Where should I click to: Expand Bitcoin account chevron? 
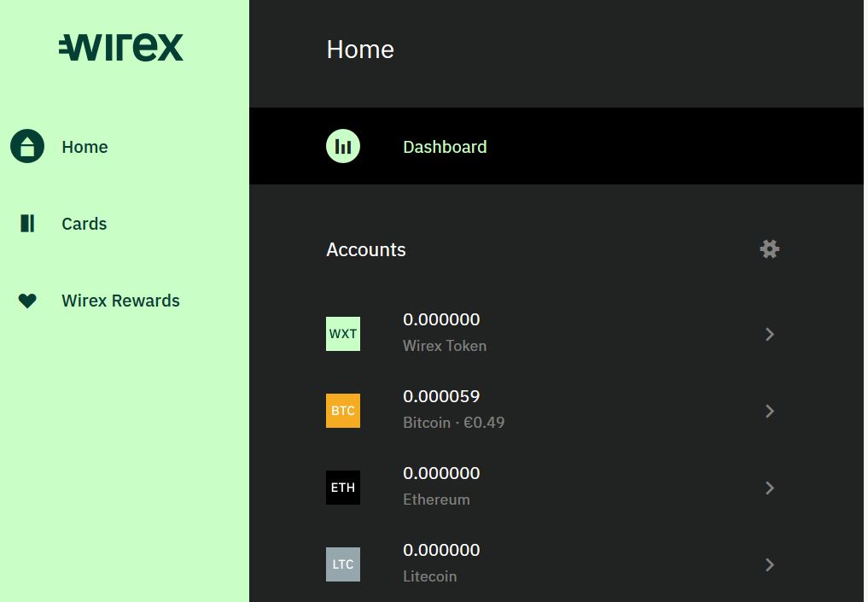(x=770, y=411)
